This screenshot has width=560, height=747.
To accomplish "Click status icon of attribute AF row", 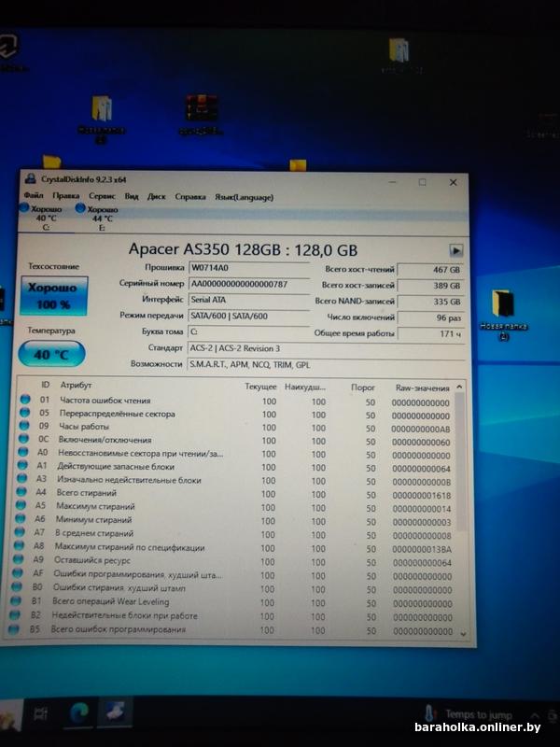I will click(17, 572).
